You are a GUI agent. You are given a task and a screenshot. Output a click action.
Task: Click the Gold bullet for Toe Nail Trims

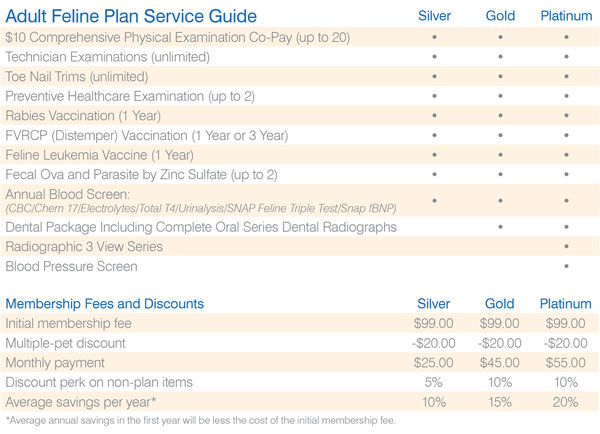click(x=500, y=76)
